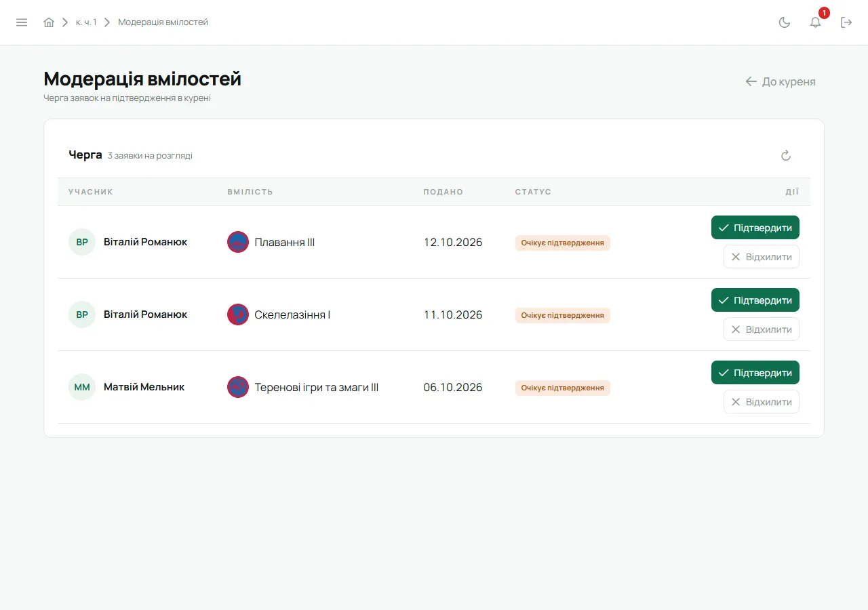Select the name Матвій Мельник
868x610 pixels.
pyautogui.click(x=144, y=387)
